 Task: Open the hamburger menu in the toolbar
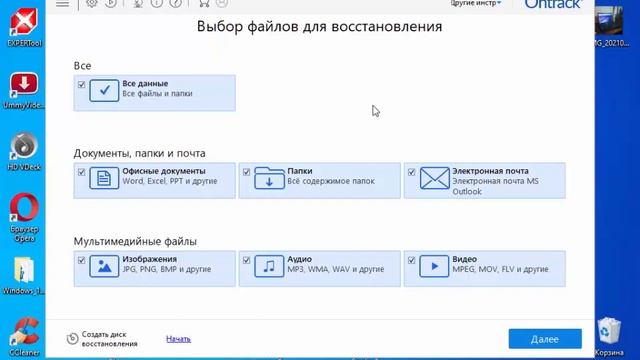click(x=62, y=4)
